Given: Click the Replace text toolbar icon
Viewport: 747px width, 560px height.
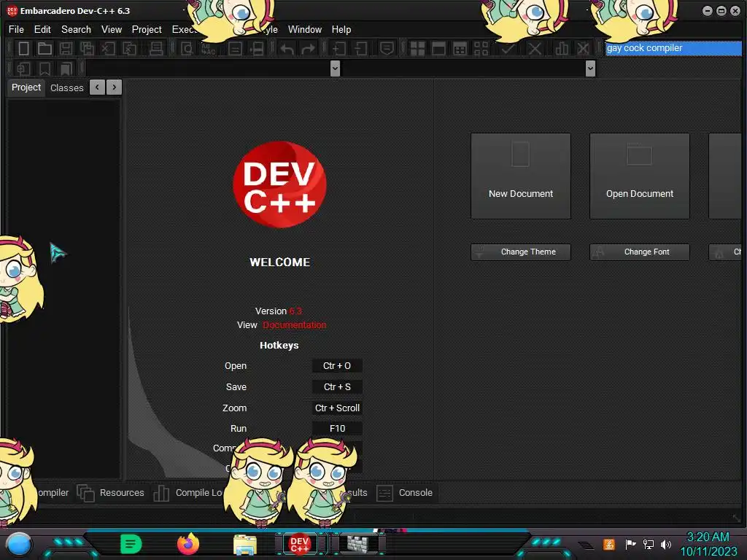Looking at the screenshot, I should (209, 49).
